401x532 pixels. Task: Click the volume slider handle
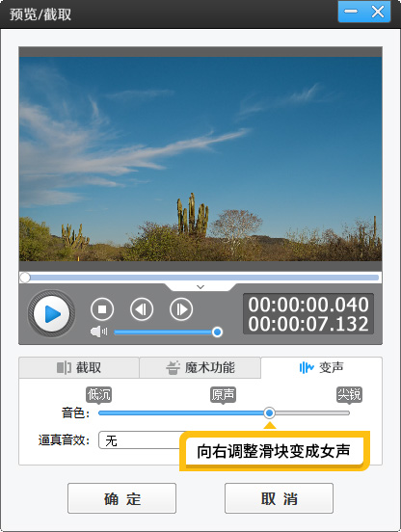point(217,332)
